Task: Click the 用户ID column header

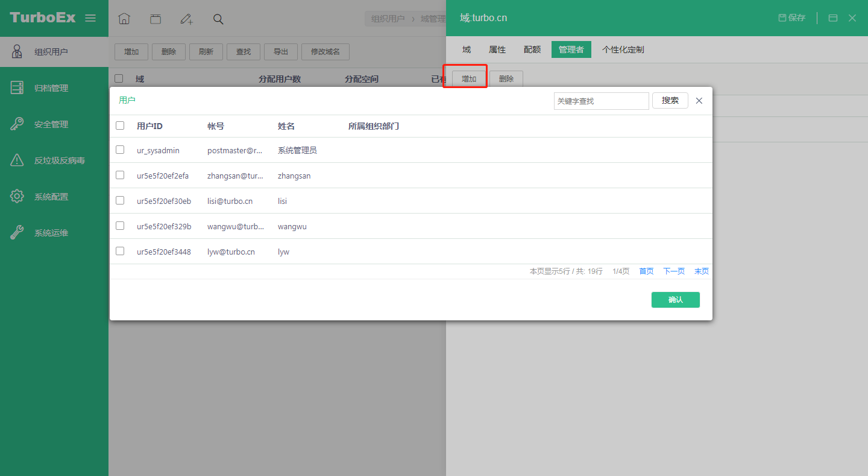Action: click(x=149, y=126)
